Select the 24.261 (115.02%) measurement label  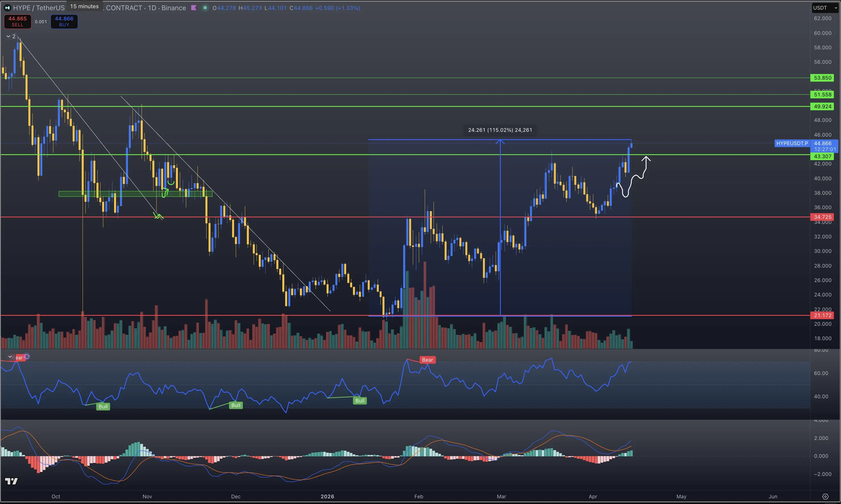tap(500, 130)
